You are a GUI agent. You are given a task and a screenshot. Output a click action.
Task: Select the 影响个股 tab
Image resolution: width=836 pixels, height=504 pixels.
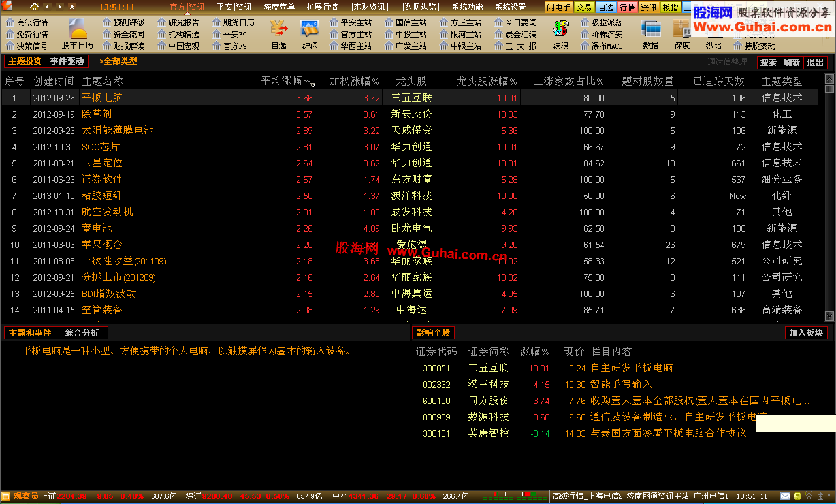coord(433,333)
